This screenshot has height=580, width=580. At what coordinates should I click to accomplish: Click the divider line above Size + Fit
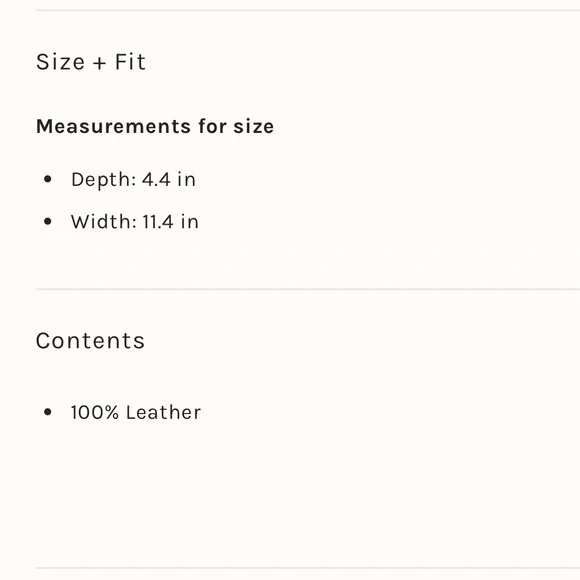(308, 10)
